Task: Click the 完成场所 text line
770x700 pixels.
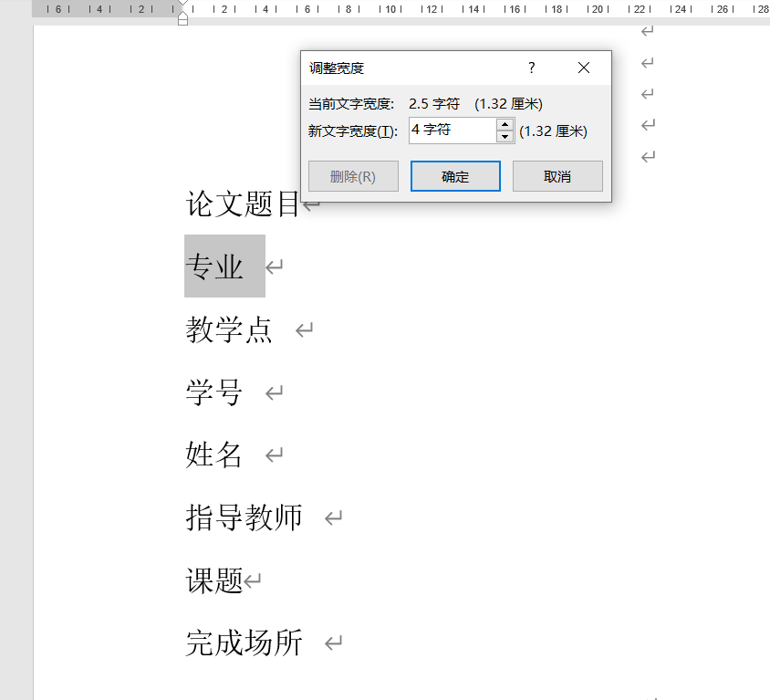Action: pos(245,643)
